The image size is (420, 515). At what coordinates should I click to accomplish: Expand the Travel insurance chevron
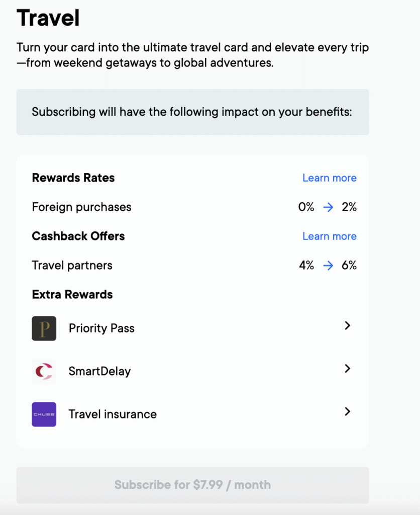click(347, 412)
